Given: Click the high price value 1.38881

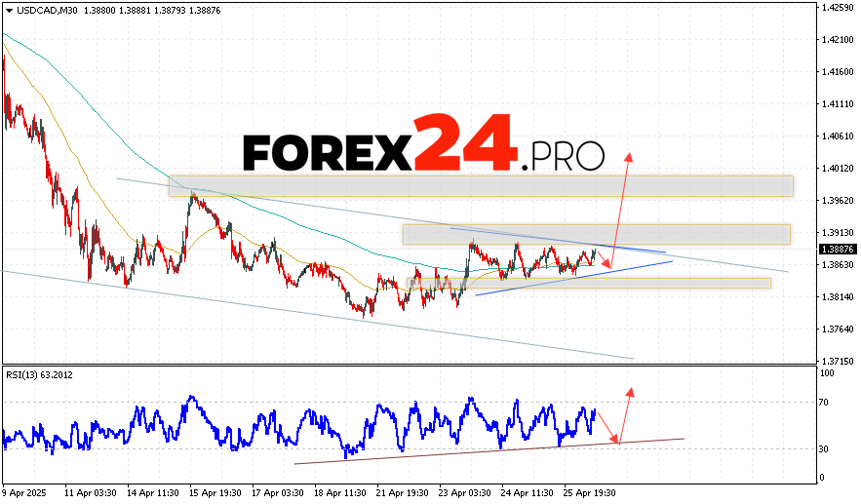Looking at the screenshot, I should [135, 11].
